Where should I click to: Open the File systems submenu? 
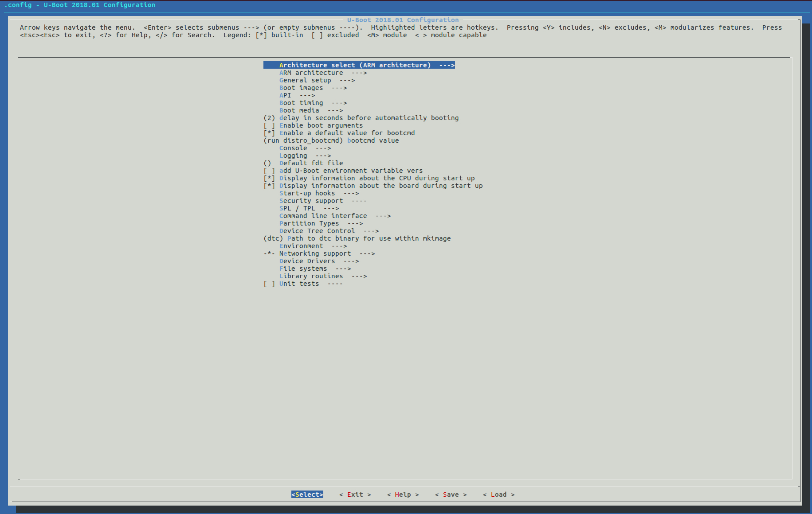pyautogui.click(x=315, y=269)
